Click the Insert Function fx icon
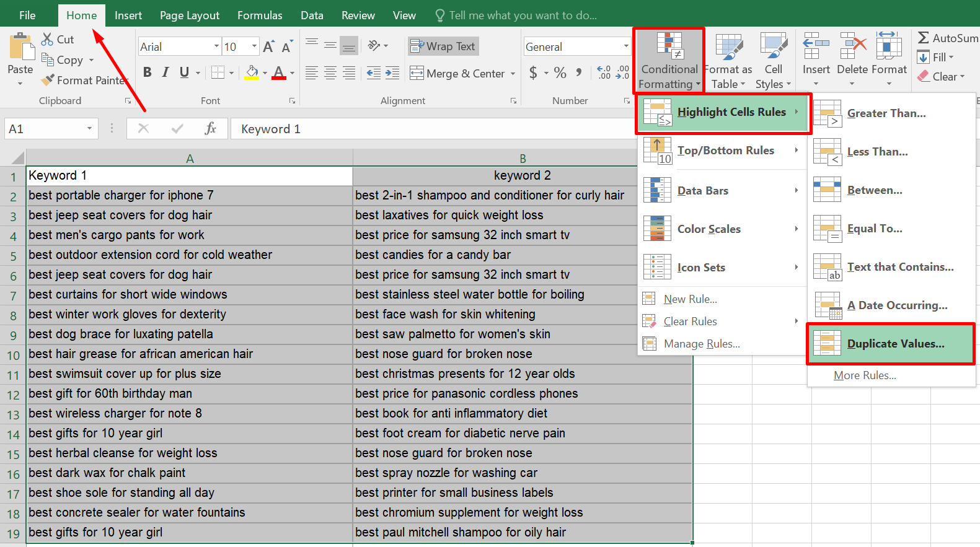980x547 pixels. (x=210, y=128)
